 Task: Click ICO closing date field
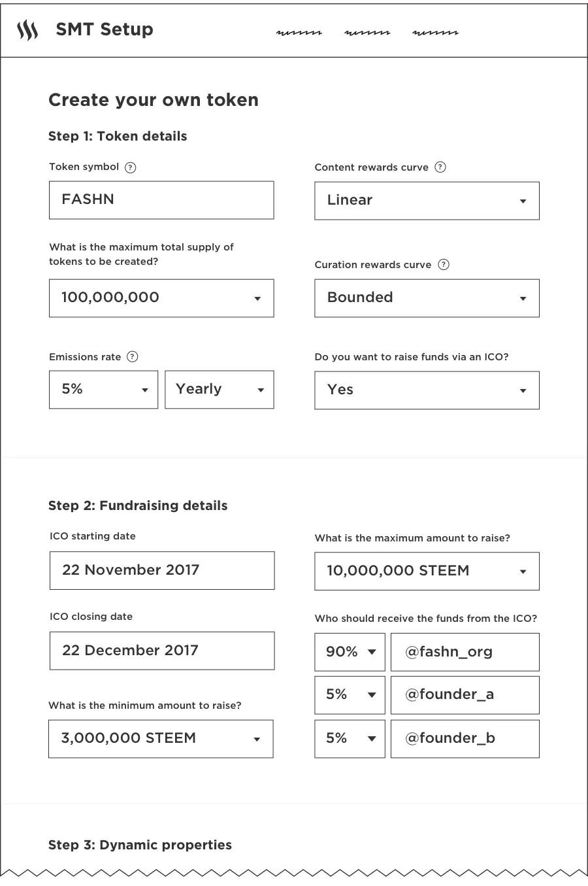point(162,651)
